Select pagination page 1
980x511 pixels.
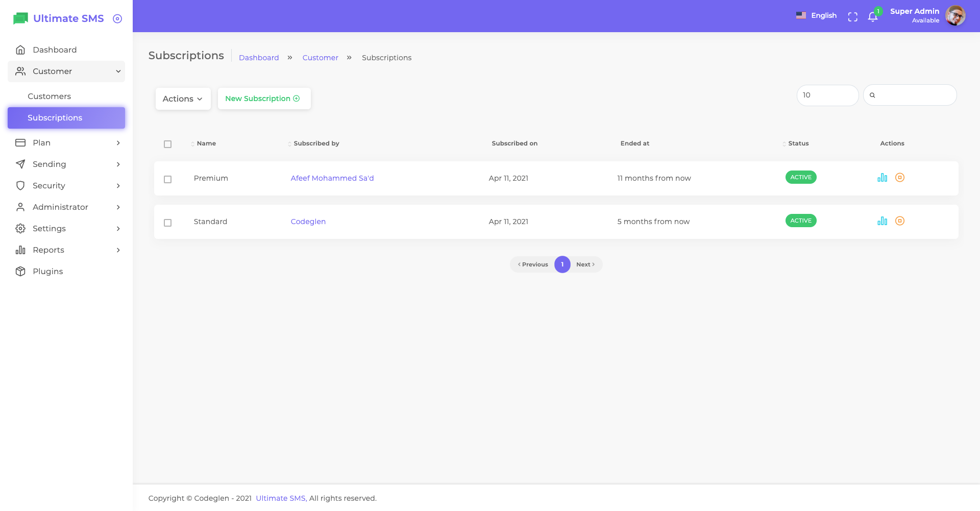coord(562,264)
